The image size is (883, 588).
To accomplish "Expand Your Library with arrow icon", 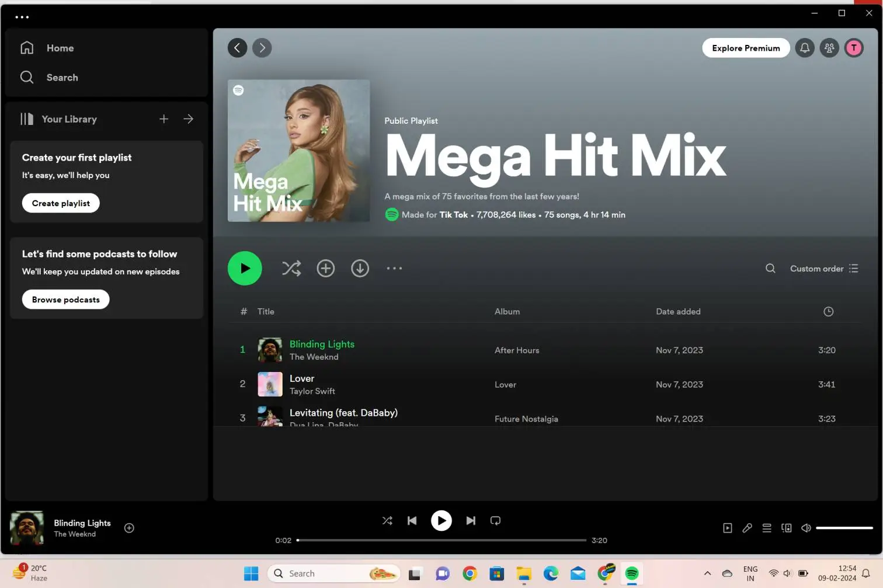I will [x=188, y=119].
